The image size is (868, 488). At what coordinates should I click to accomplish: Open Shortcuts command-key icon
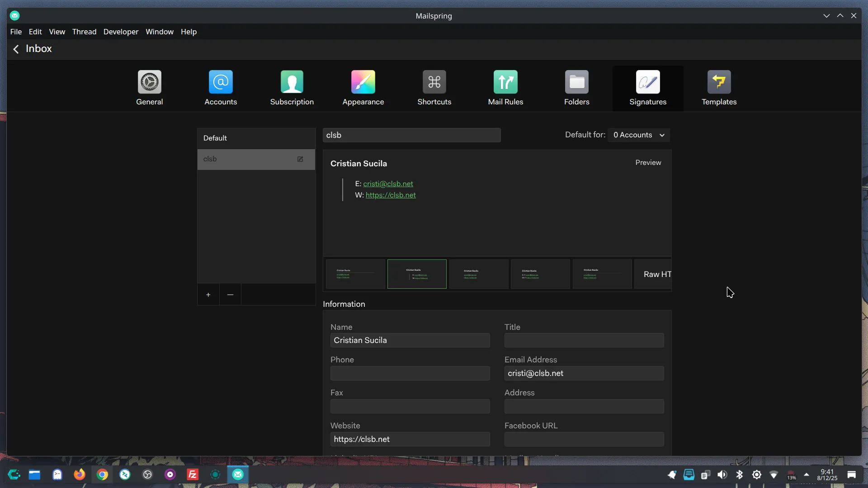pyautogui.click(x=434, y=82)
